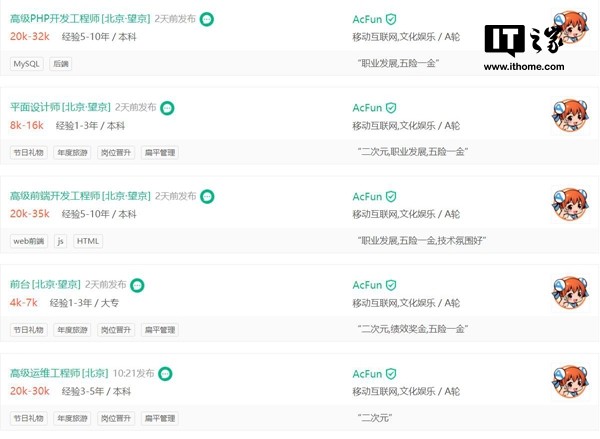This screenshot has height=439, width=600.
Task: Select the web前端 tag
Action: pyautogui.click(x=29, y=241)
